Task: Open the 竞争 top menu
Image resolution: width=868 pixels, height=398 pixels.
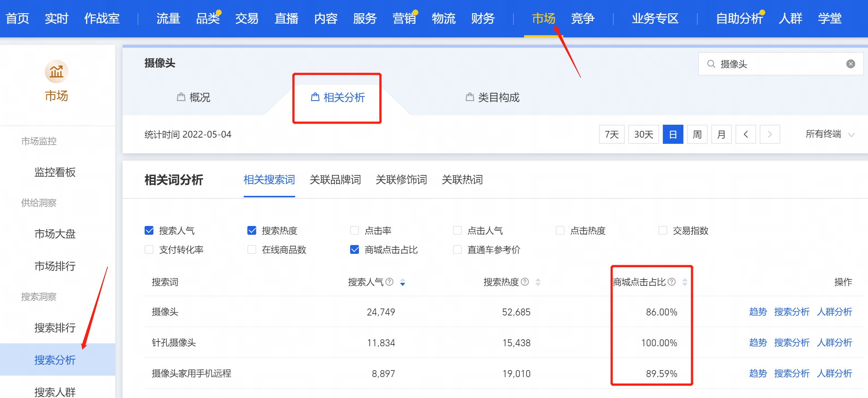Action: click(x=583, y=18)
